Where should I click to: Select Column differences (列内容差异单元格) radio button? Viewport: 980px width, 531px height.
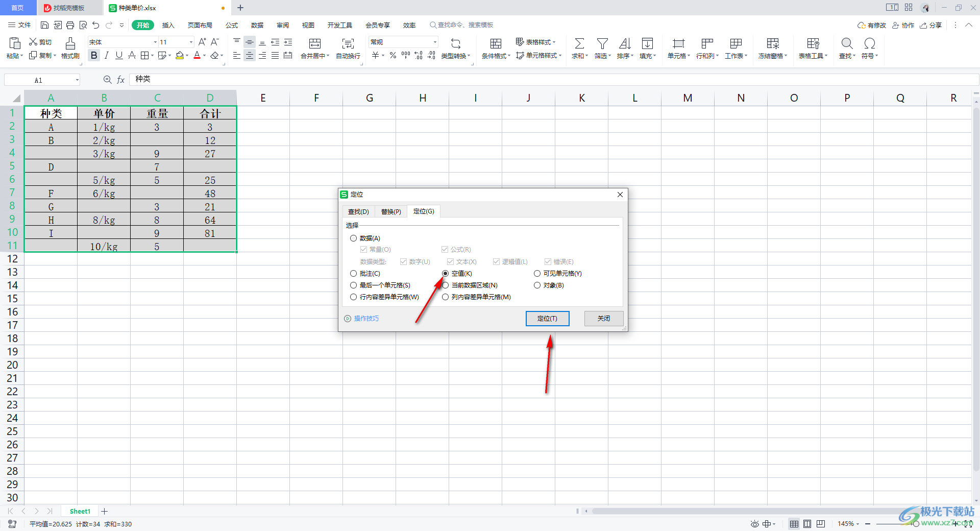point(445,297)
